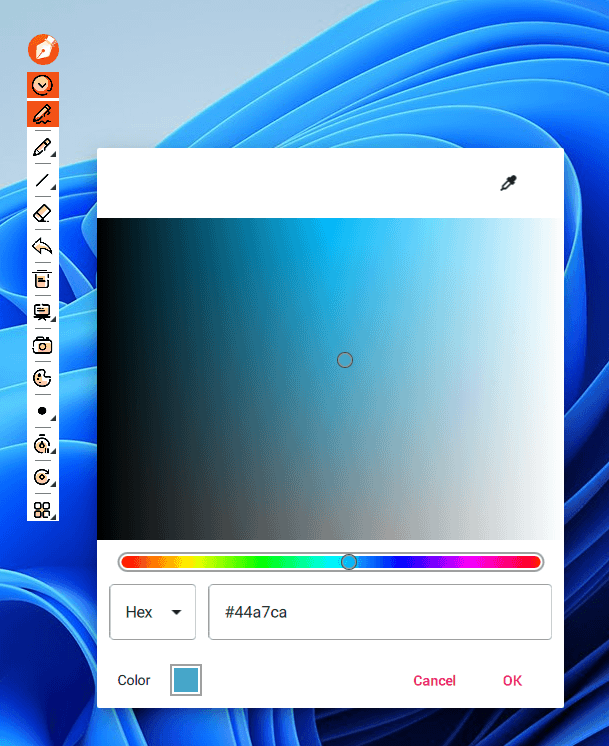Open the whiteboard presentation board icon
The height and width of the screenshot is (746, 609).
pos(42,312)
